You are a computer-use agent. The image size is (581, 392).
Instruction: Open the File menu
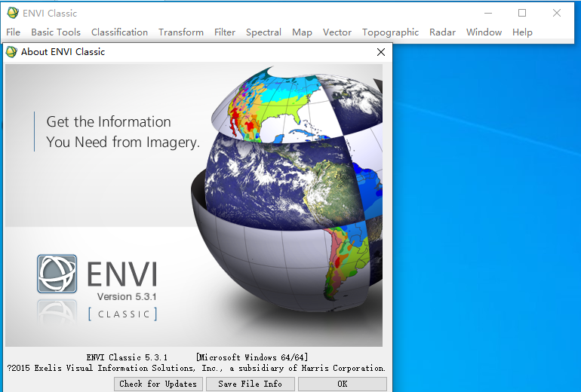(13, 32)
